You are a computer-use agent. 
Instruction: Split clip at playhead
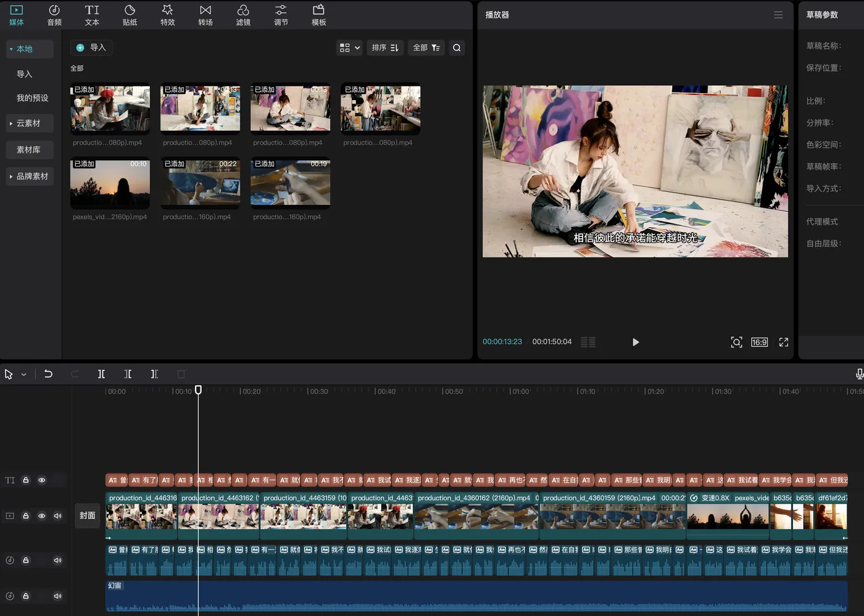click(101, 374)
